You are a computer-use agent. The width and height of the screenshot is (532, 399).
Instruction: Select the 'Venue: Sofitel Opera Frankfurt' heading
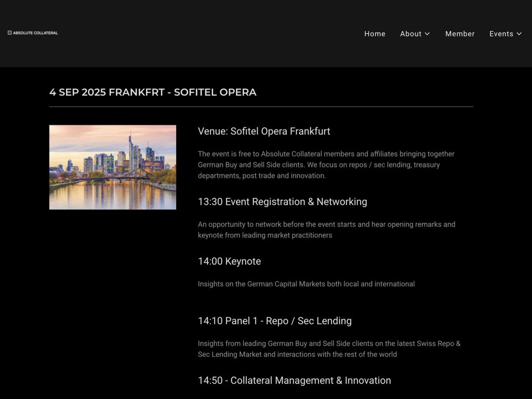tap(263, 131)
